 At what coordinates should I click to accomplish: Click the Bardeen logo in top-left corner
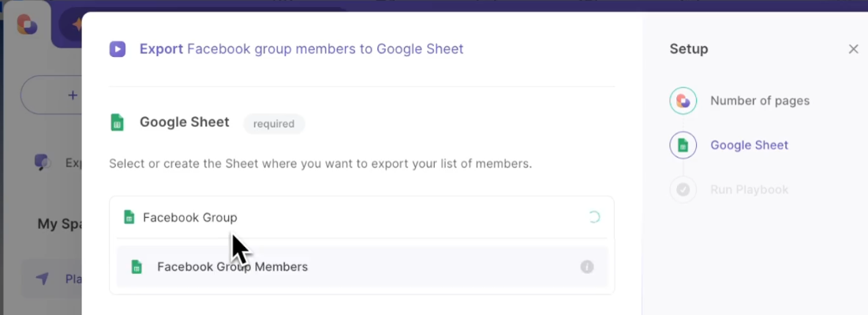tap(27, 25)
